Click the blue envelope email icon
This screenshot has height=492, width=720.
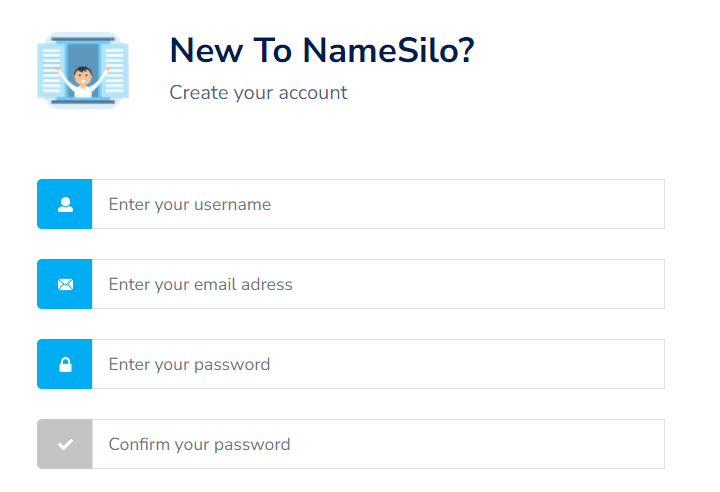[65, 284]
